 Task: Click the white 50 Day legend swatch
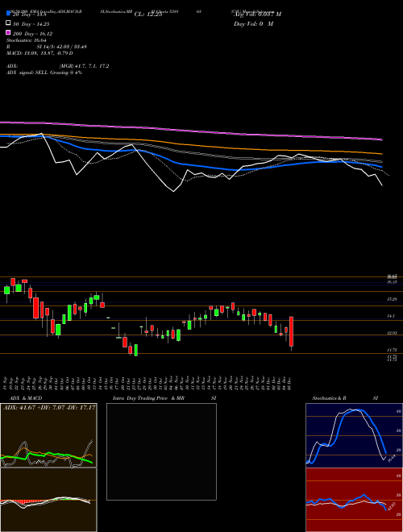coord(9,23)
